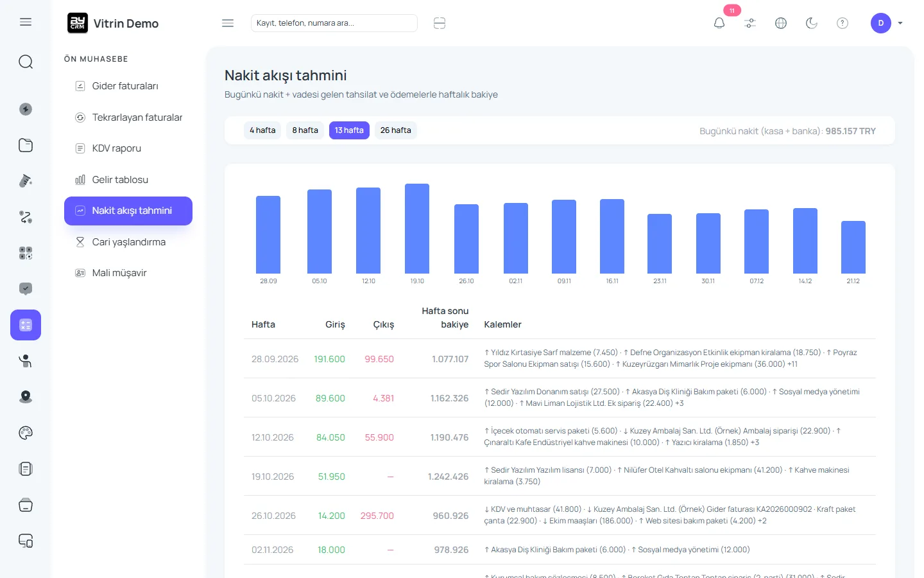Click the chart bar for 19.10
Viewport: 924px width, 578px height.
(417, 229)
